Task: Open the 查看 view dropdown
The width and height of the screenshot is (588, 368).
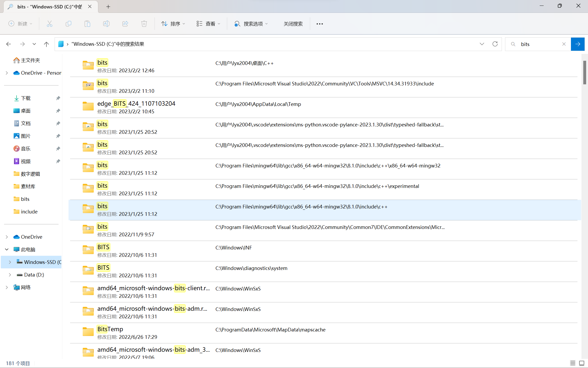Action: coord(208,24)
